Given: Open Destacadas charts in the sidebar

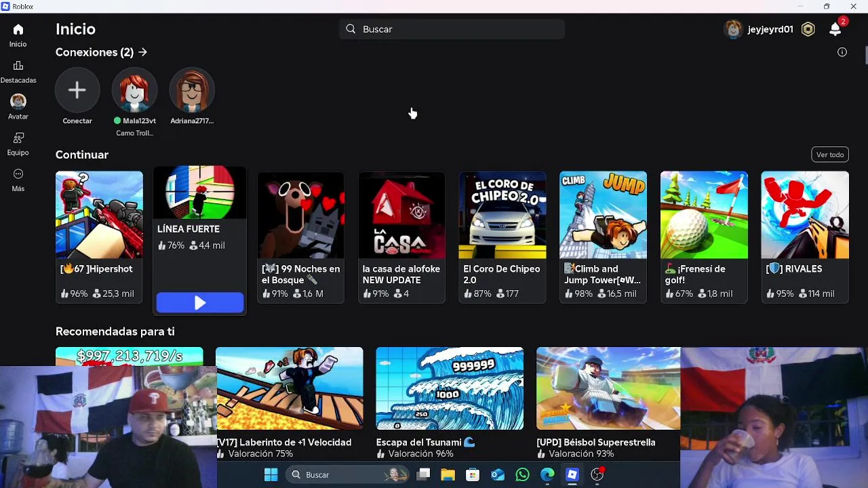Looking at the screenshot, I should [18, 66].
